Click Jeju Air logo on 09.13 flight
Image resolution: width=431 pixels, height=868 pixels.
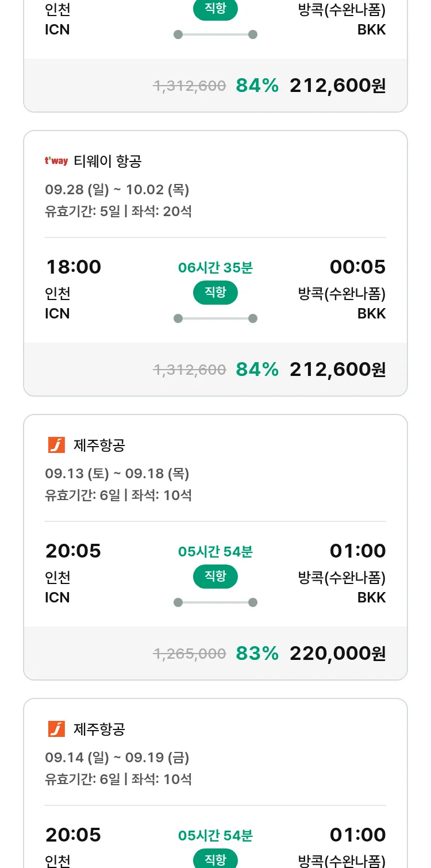pos(56,445)
